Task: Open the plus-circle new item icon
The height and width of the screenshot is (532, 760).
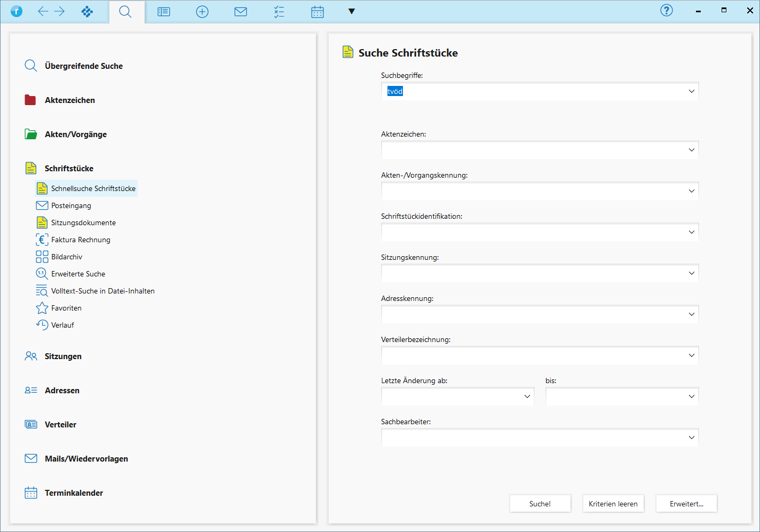Action: [202, 12]
